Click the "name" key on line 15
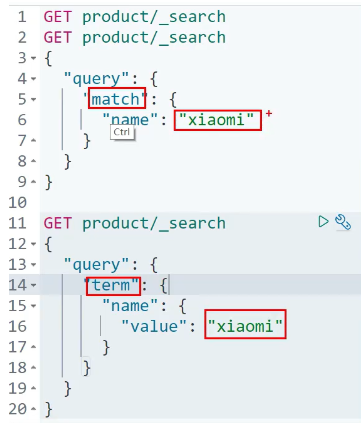363x423 pixels. [x=130, y=306]
